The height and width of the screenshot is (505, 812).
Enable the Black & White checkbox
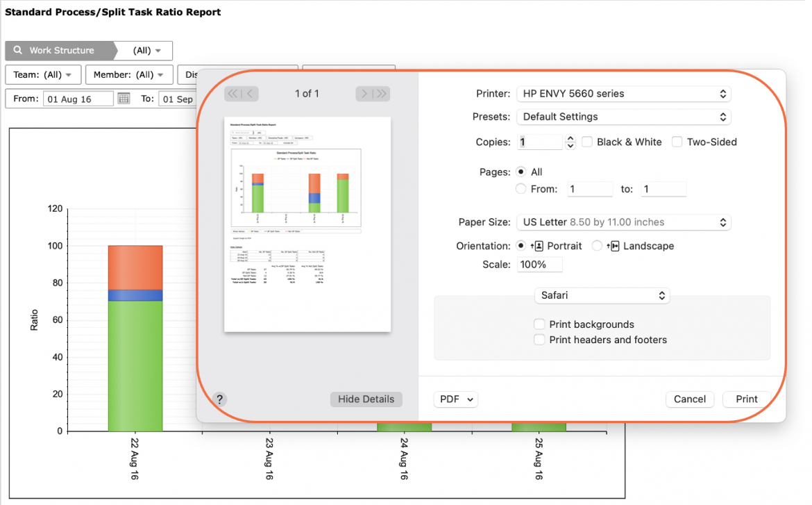[587, 142]
